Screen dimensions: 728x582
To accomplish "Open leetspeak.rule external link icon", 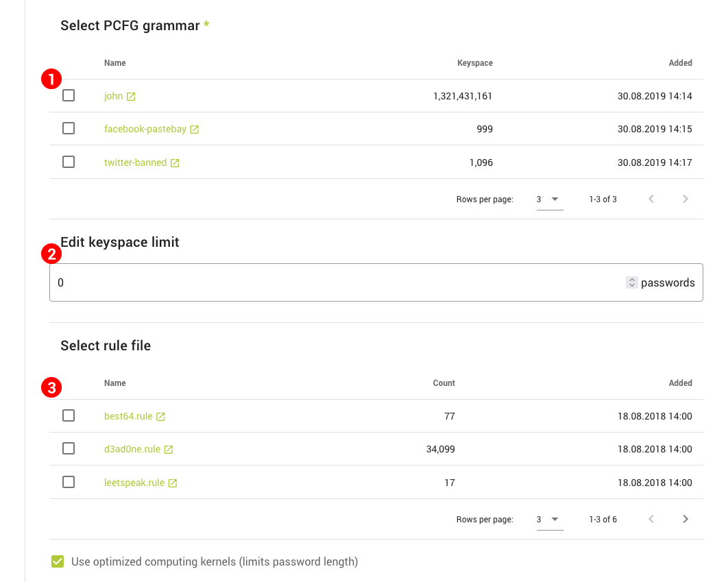I will (173, 483).
